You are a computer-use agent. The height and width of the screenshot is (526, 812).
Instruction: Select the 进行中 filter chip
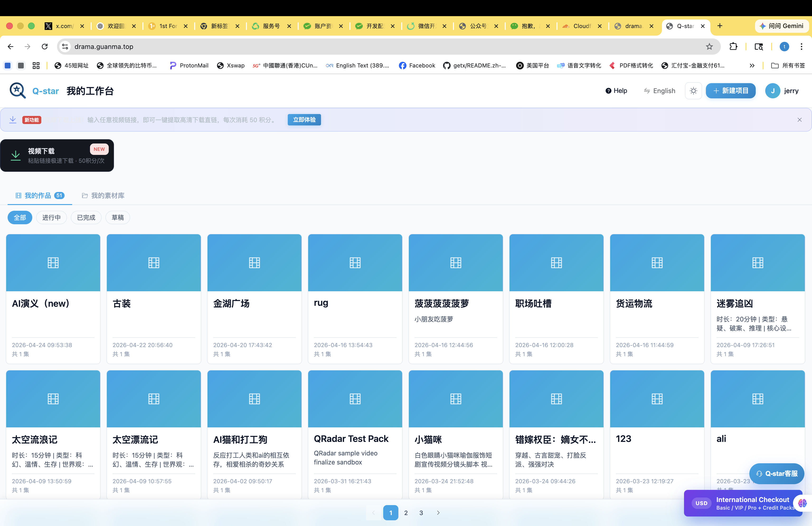tap(52, 218)
